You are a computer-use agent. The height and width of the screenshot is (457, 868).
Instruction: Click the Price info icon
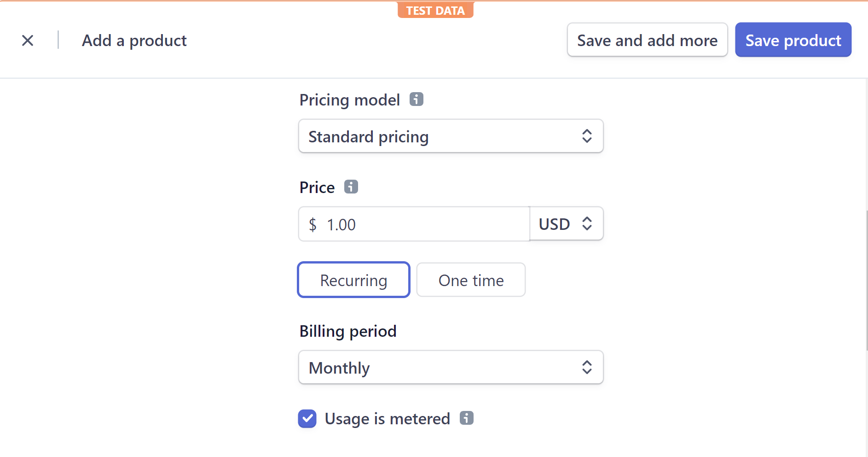click(x=351, y=187)
